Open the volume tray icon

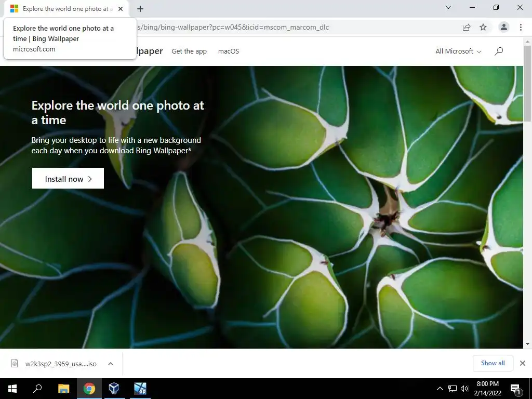464,389
